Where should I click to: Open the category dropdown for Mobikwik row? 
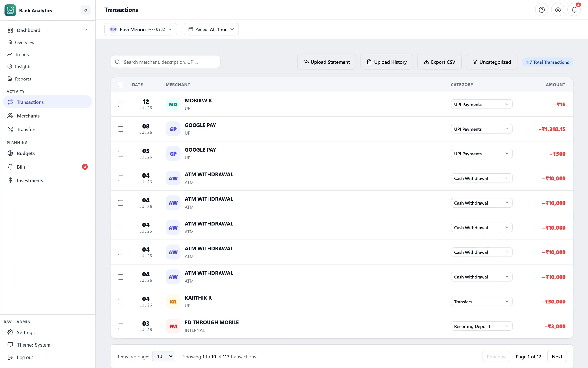[481, 104]
